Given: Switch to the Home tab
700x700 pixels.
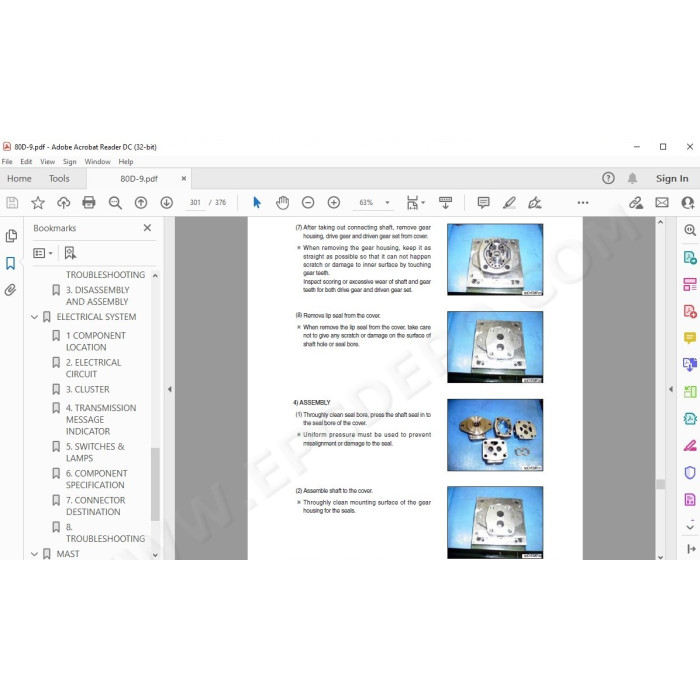Looking at the screenshot, I should (x=19, y=179).
